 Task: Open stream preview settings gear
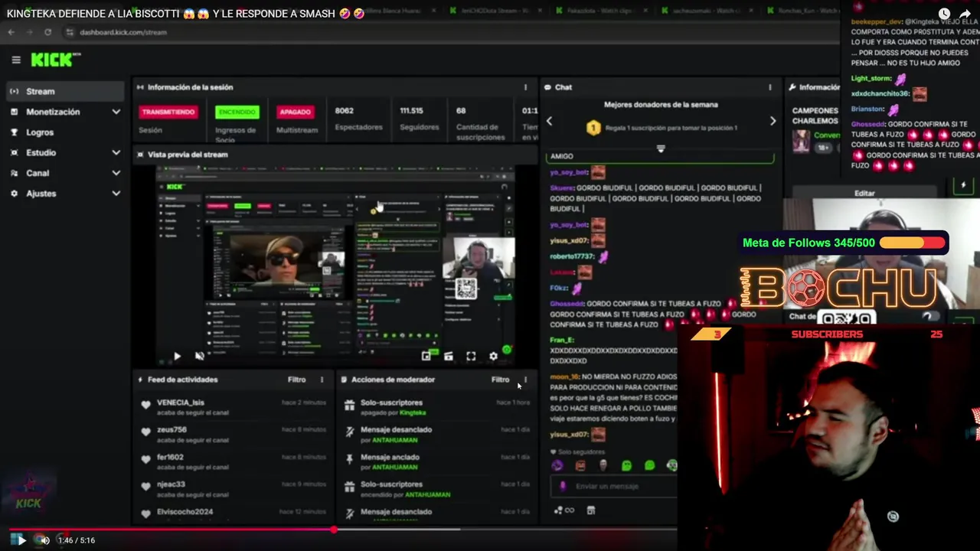click(x=493, y=356)
